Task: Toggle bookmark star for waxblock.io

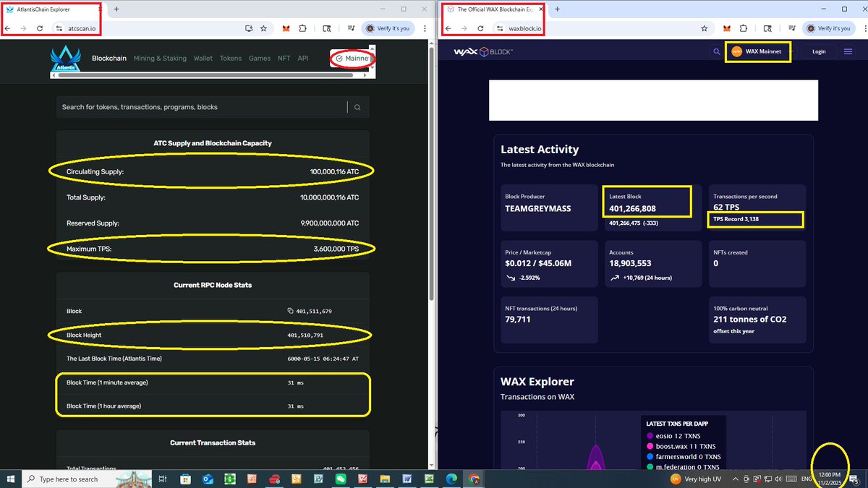Action: tap(704, 28)
